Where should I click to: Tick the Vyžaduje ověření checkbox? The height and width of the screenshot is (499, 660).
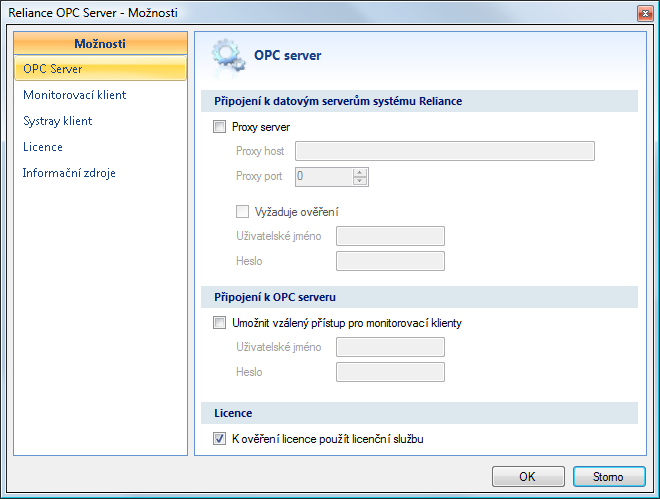242,211
